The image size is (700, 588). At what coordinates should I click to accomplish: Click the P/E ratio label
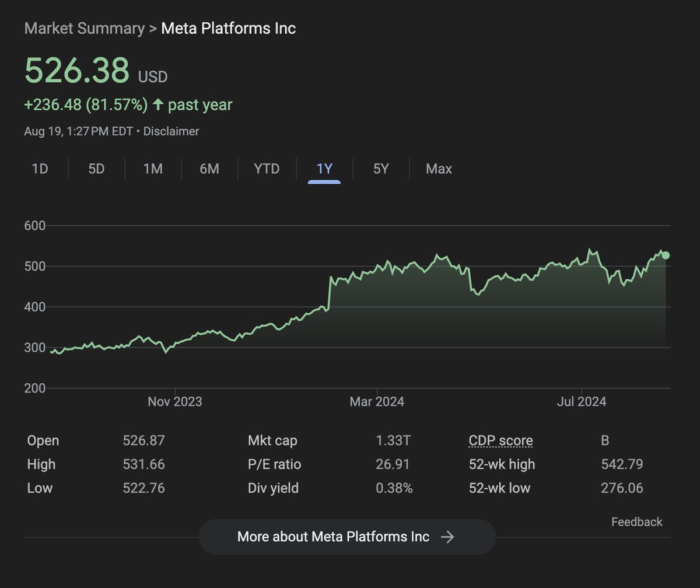coord(275,464)
